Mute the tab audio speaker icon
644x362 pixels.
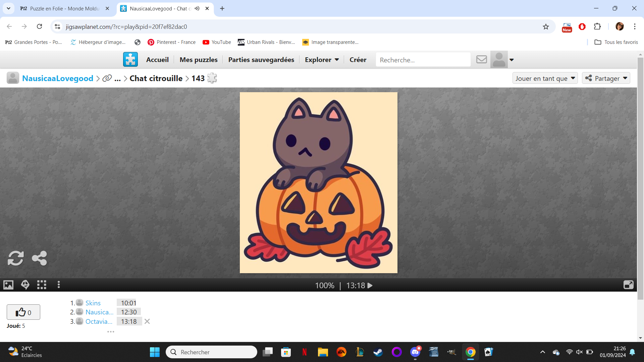click(x=197, y=8)
